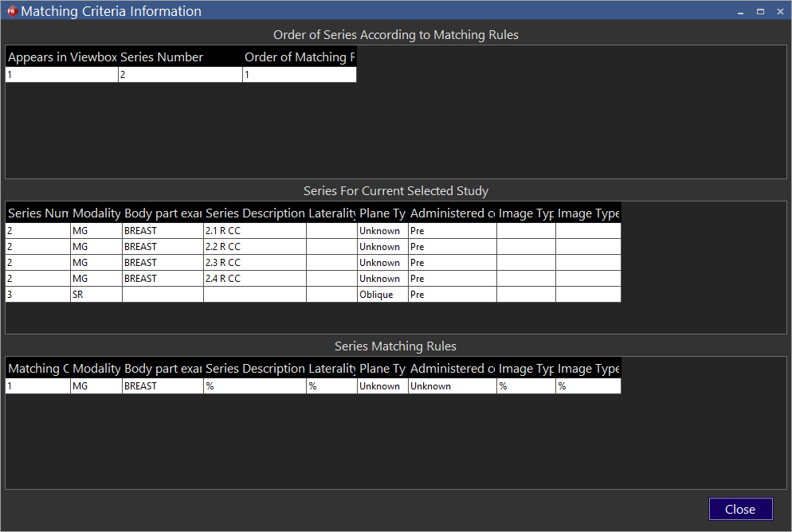This screenshot has height=532, width=792.
Task: Minimize the Matching Criteria Information window
Action: pos(740,11)
